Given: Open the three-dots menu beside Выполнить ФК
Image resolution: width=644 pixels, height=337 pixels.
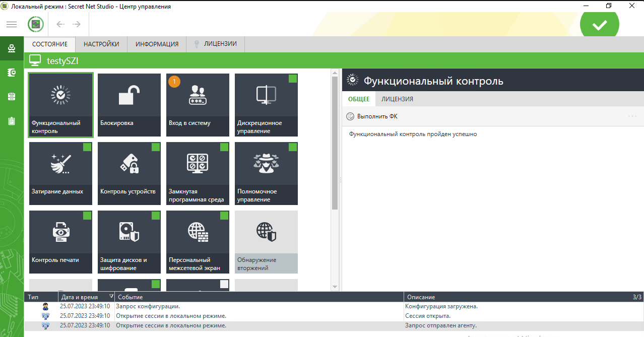Looking at the screenshot, I should pyautogui.click(x=632, y=116).
